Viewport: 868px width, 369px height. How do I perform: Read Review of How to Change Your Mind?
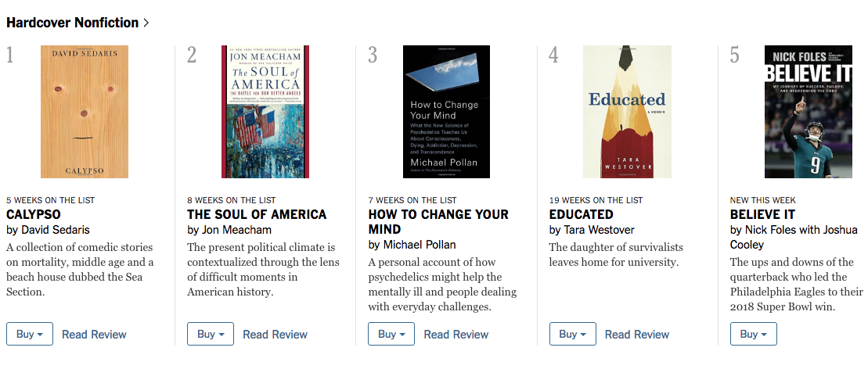pos(456,335)
